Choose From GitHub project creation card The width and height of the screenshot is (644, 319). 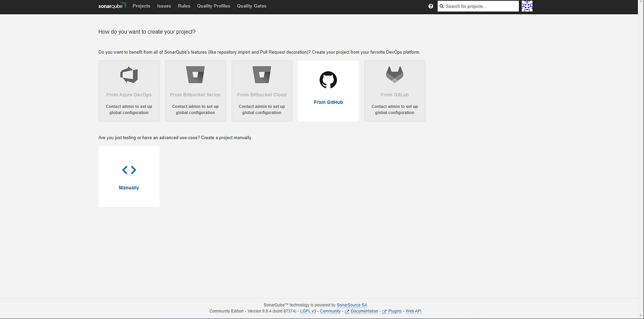[x=328, y=91]
